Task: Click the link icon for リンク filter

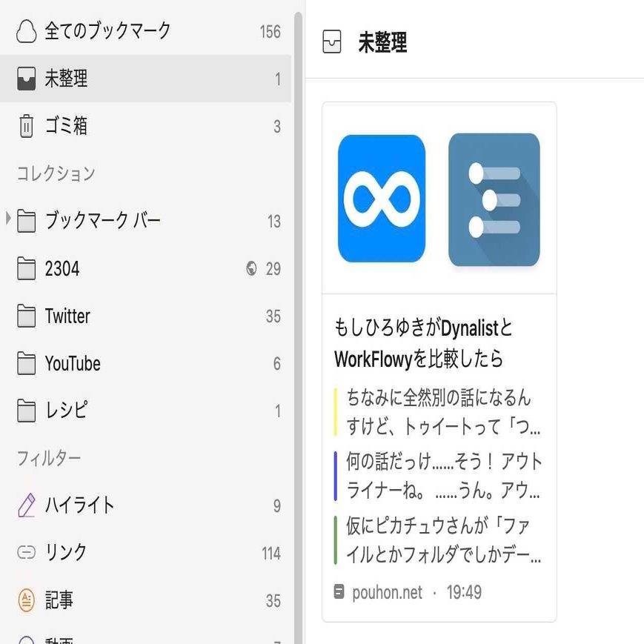Action: click(x=26, y=552)
